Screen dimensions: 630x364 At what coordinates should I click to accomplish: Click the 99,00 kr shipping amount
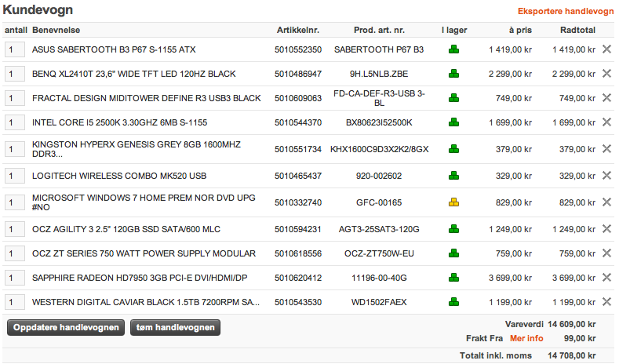(x=580, y=338)
